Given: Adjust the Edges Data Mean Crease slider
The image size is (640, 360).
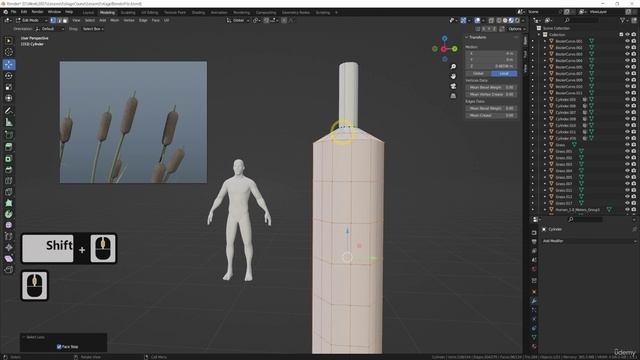Looking at the screenshot, I should (x=491, y=116).
